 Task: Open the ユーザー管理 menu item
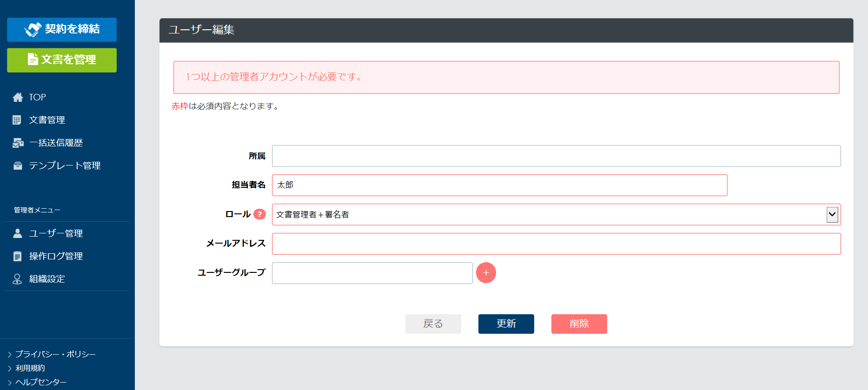pos(56,233)
